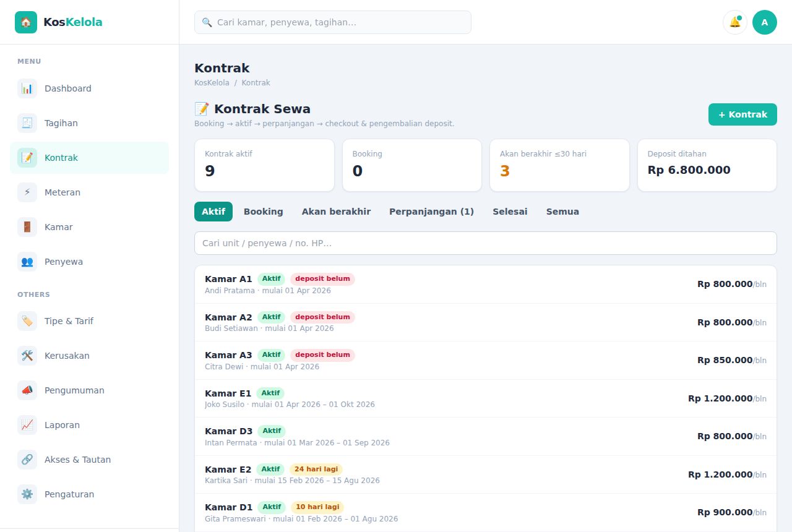Click the Meteran lightning icon
This screenshot has width=792, height=532.
(27, 192)
